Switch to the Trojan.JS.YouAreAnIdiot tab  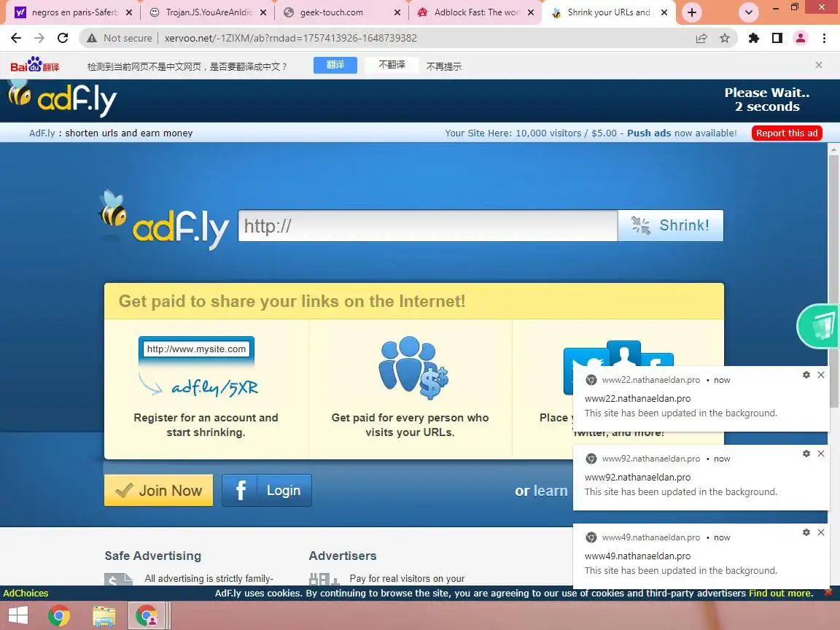(x=207, y=12)
